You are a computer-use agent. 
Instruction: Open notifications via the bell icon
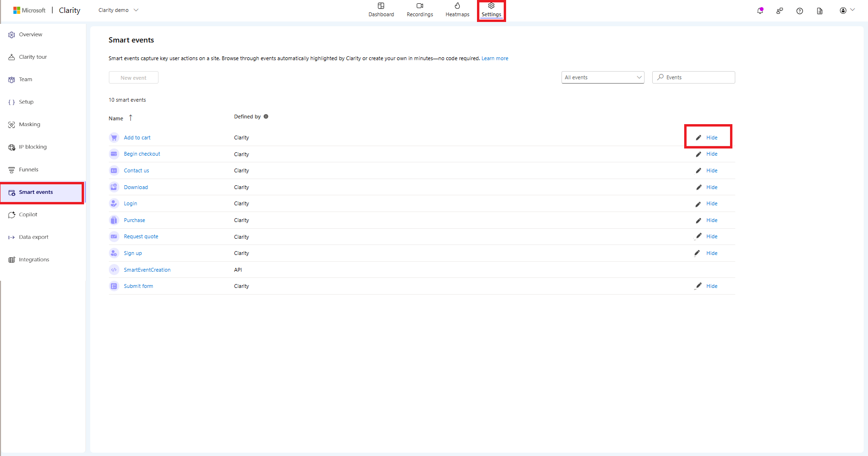point(760,11)
